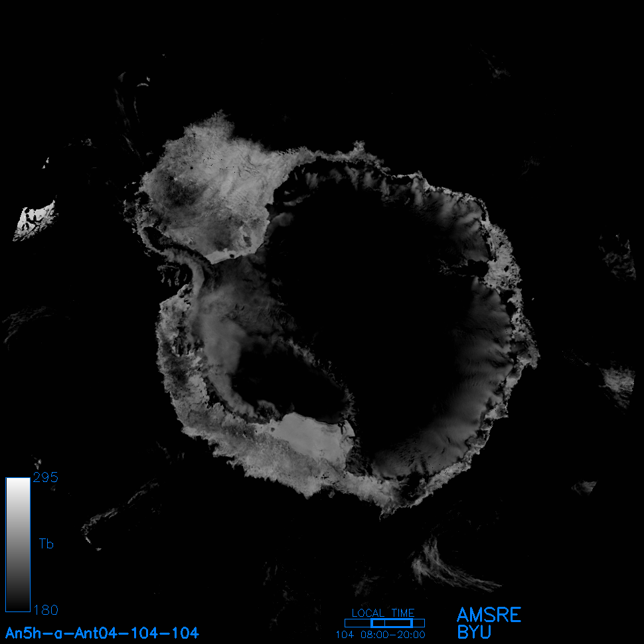Click the Tb legend label
The height and width of the screenshot is (644, 644).
tap(46, 544)
